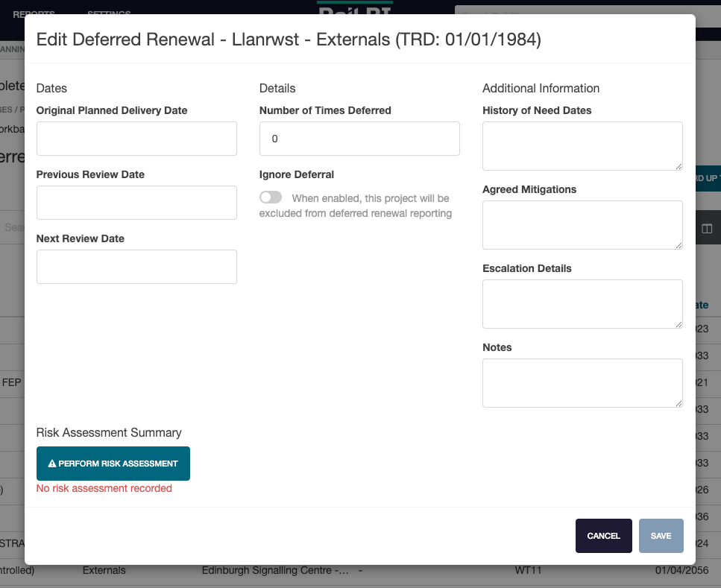Click the warning icon on Perform Risk Assessment
The width and height of the screenshot is (721, 588).
click(x=52, y=464)
